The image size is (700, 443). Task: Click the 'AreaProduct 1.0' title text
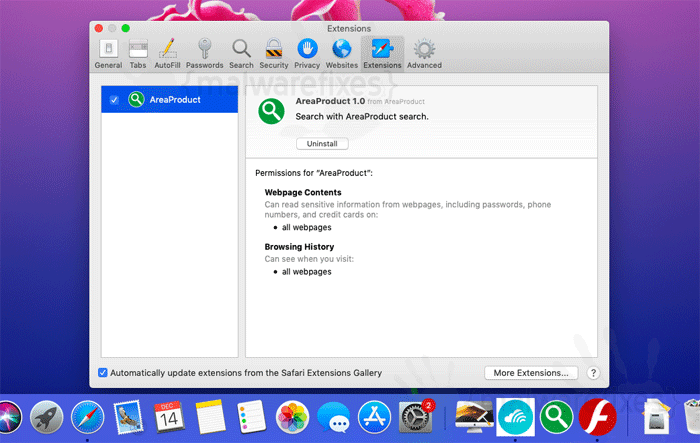point(330,101)
